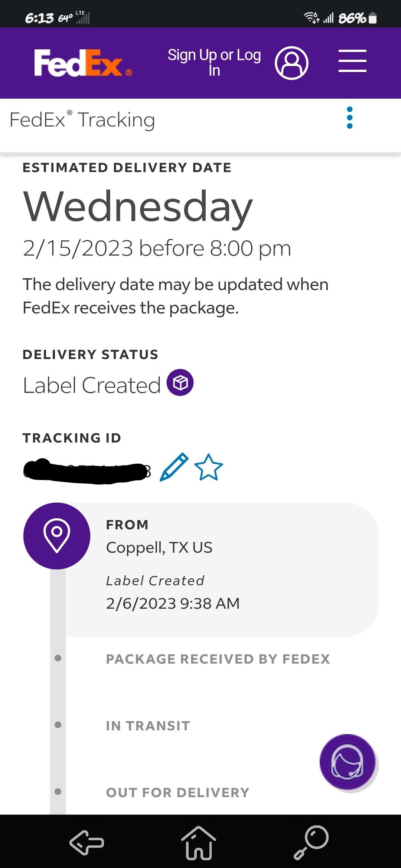Go to the home screen button
The height and width of the screenshot is (868, 401).
[x=199, y=843]
